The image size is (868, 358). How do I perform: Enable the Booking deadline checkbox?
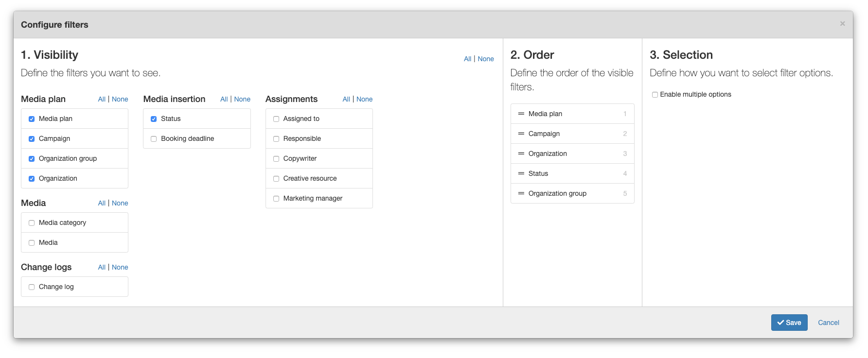coord(154,139)
